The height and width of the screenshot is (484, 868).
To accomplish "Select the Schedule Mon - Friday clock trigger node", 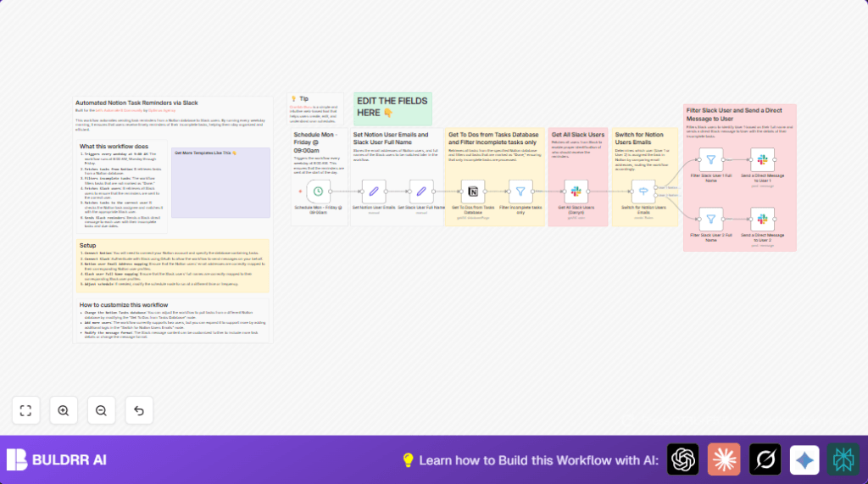I will coord(319,192).
